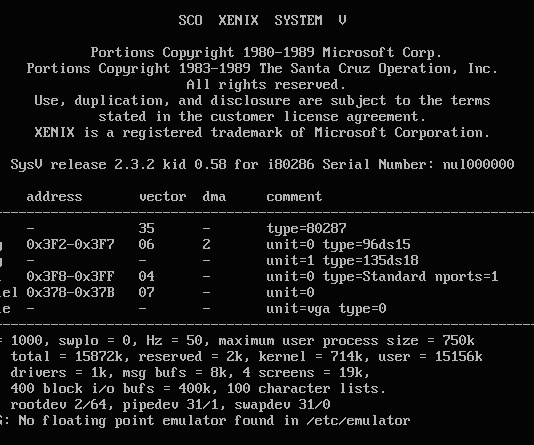This screenshot has height=445, width=534.
Task: Click the type=80287 comment entry
Action: (306, 229)
